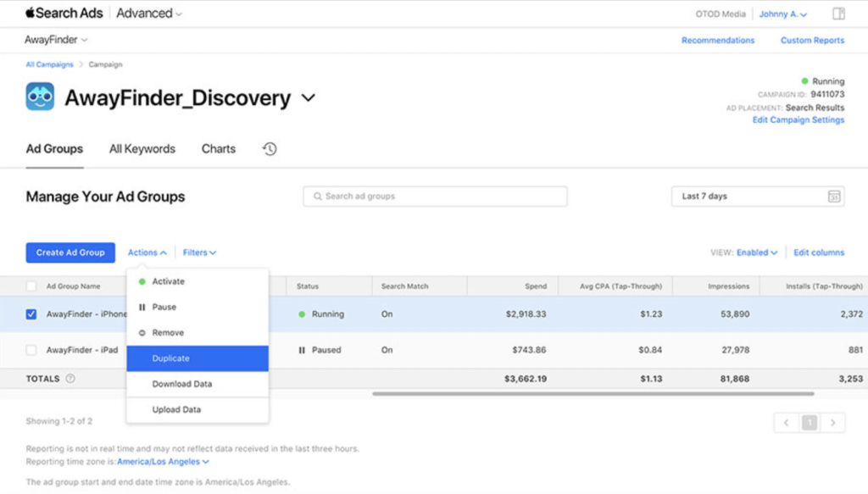The height and width of the screenshot is (494, 868).
Task: Click the 27,978 impressions value
Action: (735, 350)
